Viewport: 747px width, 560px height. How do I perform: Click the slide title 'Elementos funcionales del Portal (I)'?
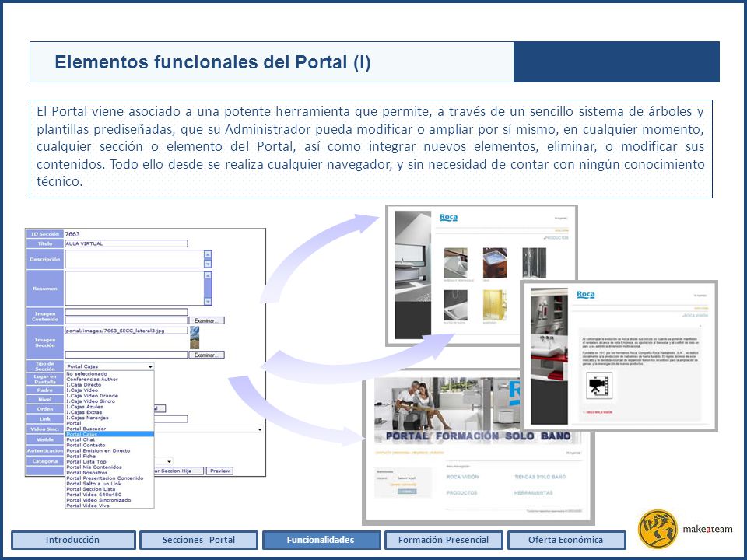pos(212,62)
